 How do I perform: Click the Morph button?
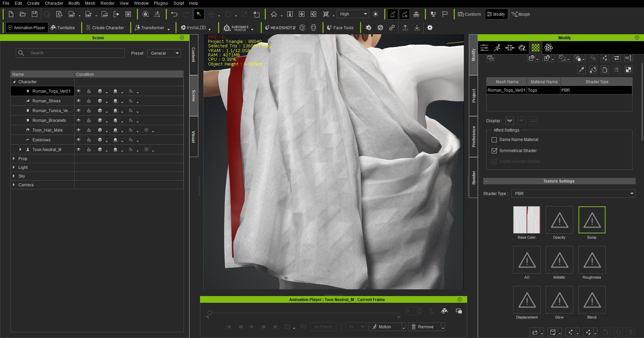click(x=521, y=14)
